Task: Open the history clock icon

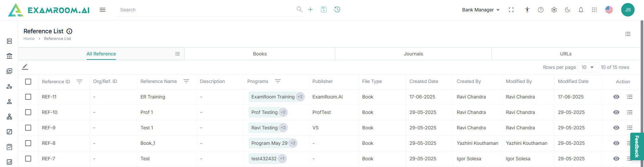Action: (337, 10)
